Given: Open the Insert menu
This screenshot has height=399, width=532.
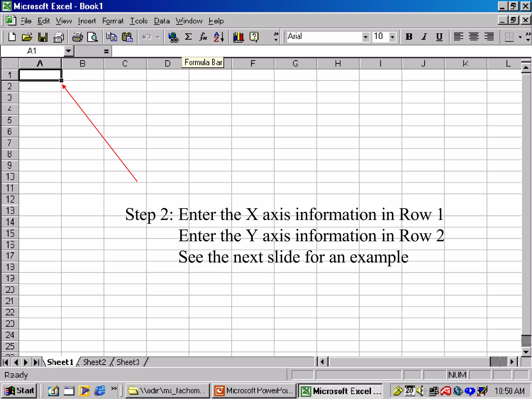Looking at the screenshot, I should click(87, 21).
